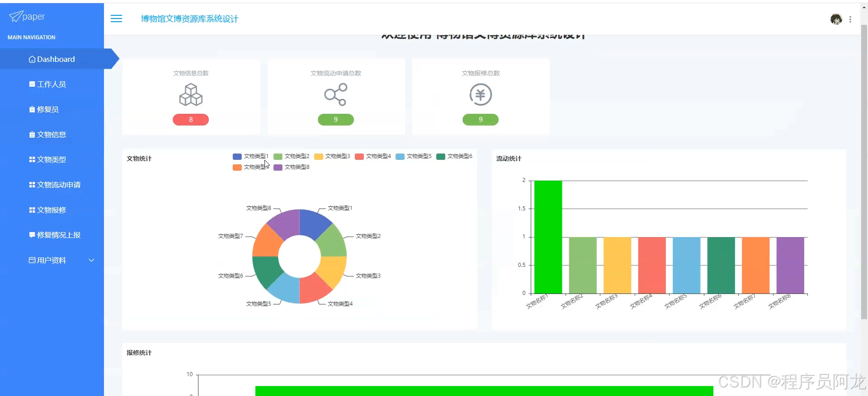The height and width of the screenshot is (396, 868).
Task: Click the green 9 badge under 文物报修总数
Action: pyautogui.click(x=481, y=120)
